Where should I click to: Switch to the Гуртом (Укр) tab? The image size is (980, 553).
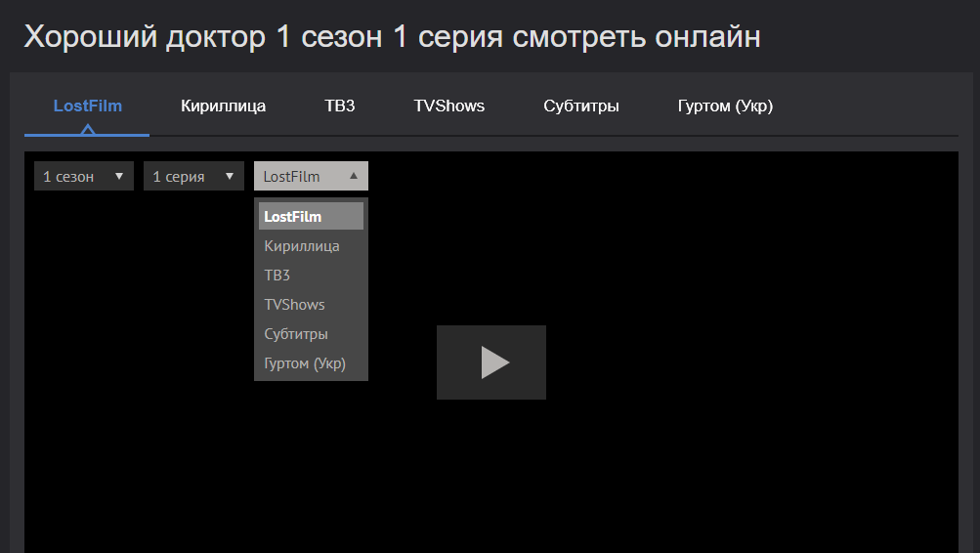(x=725, y=106)
